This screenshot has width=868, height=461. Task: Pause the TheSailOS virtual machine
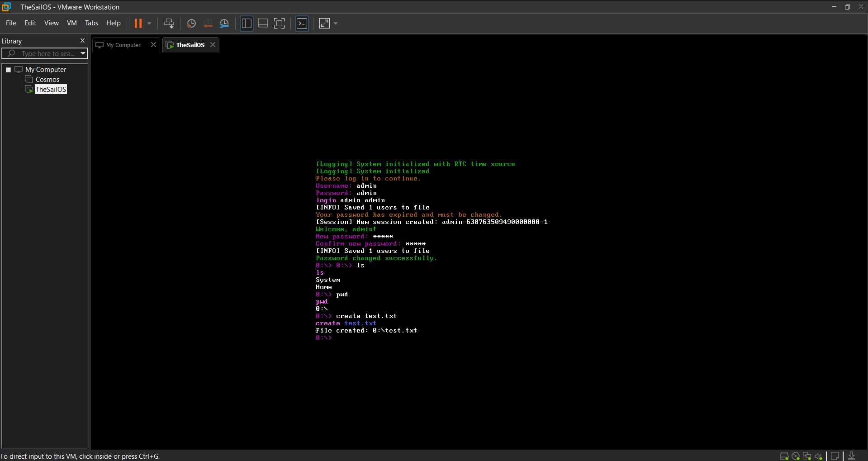tap(138, 24)
